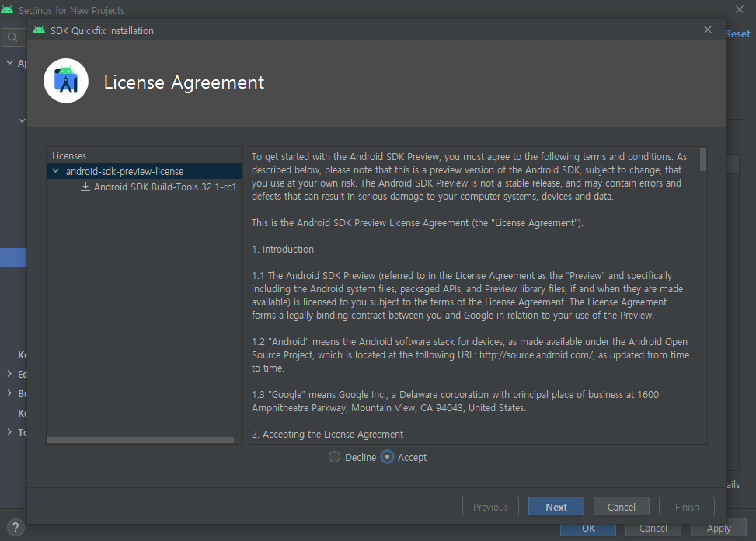Close the Settings for New Projects window

point(740,9)
